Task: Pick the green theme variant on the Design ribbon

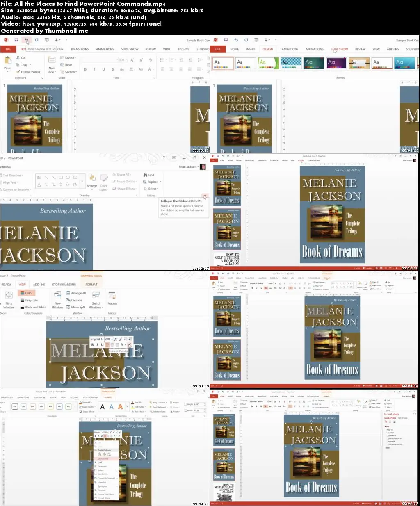Action: pyautogui.click(x=268, y=63)
